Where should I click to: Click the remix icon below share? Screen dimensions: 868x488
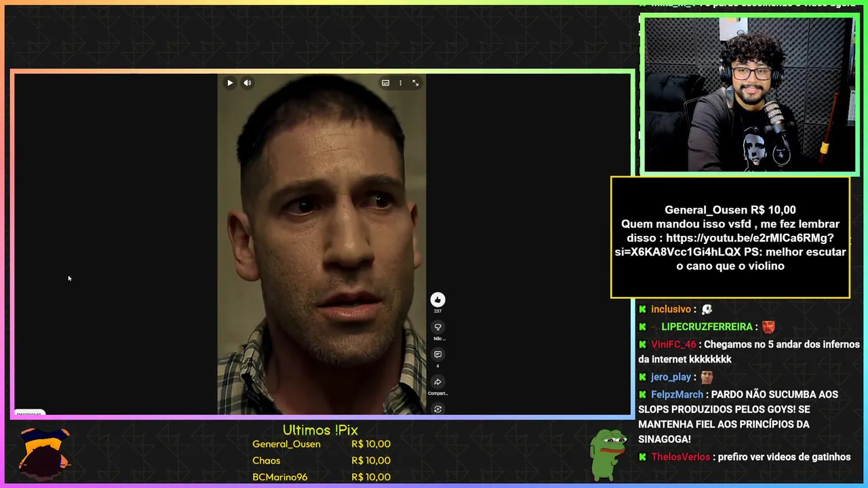coord(437,409)
